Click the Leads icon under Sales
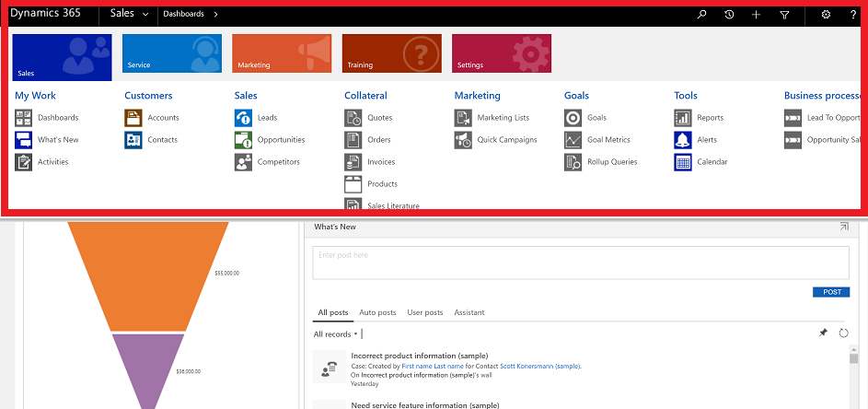 tap(243, 118)
